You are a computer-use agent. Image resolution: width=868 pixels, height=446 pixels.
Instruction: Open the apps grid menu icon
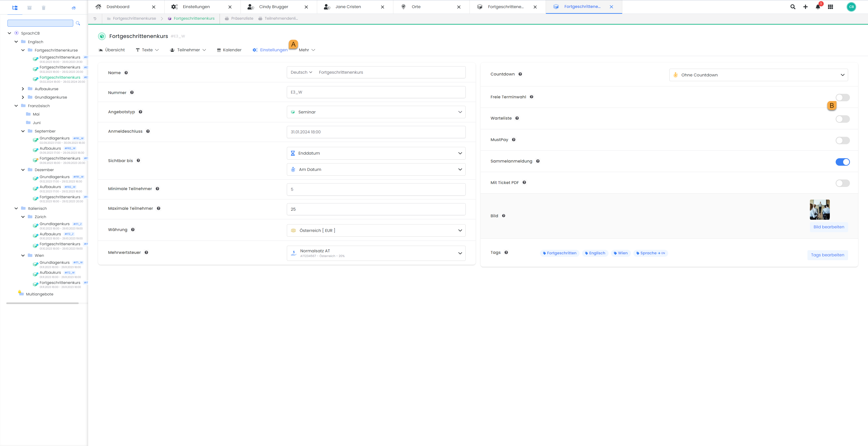(830, 7)
